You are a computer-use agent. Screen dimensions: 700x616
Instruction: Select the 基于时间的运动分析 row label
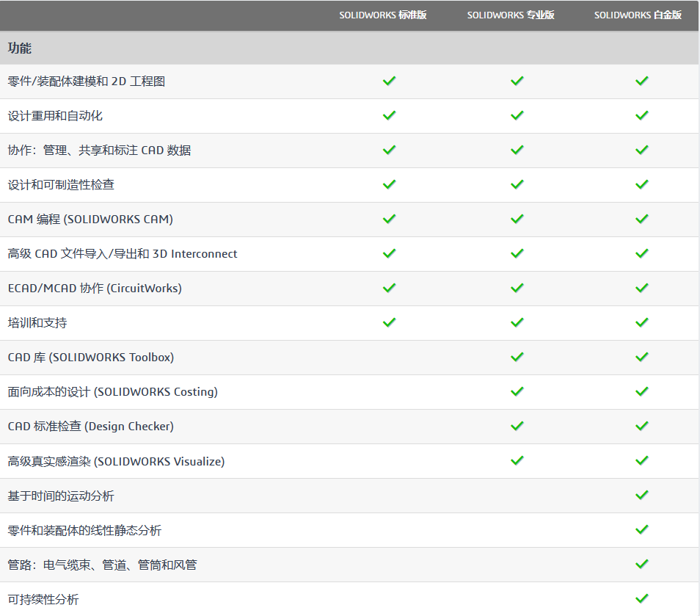(x=61, y=496)
